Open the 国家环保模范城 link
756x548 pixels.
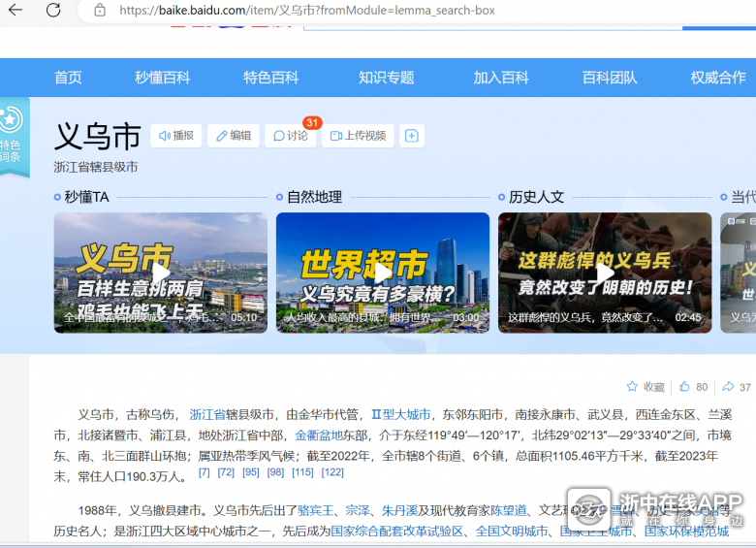tap(686, 532)
